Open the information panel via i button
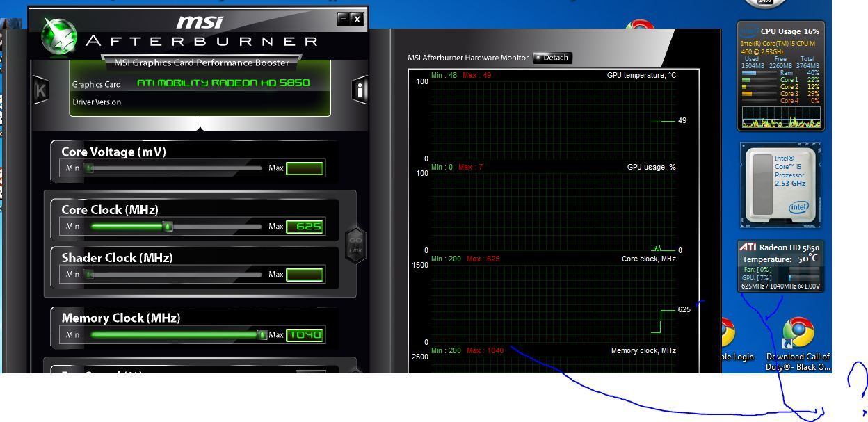 [360, 90]
